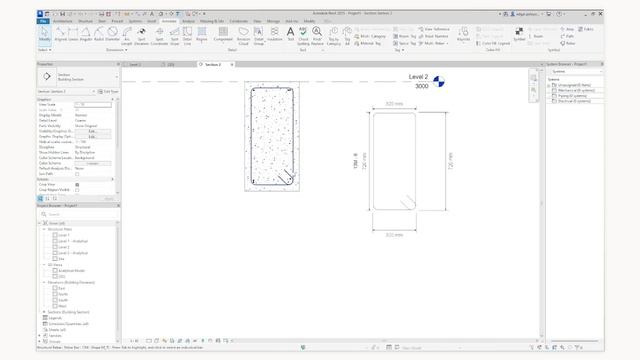Close the Section 2 view tab
The image size is (640, 360).
click(232, 64)
